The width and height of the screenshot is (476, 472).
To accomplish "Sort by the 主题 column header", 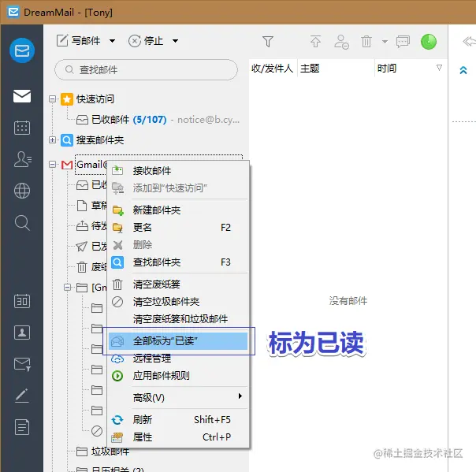I will (x=336, y=69).
